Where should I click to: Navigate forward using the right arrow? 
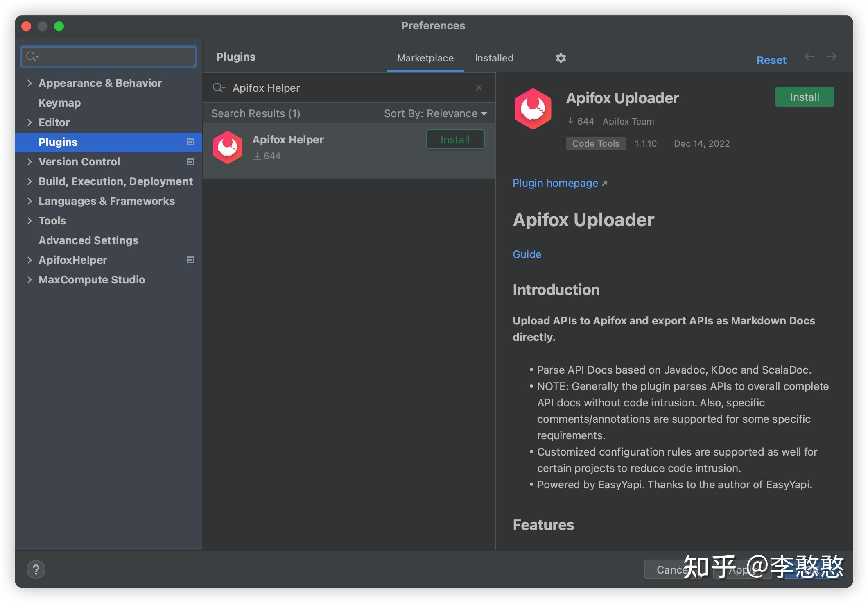(832, 57)
